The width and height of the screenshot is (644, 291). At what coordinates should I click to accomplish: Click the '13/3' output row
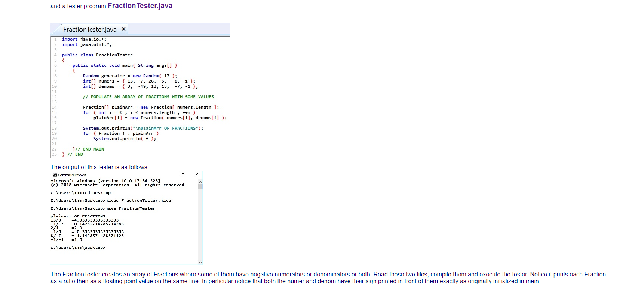pos(85,220)
